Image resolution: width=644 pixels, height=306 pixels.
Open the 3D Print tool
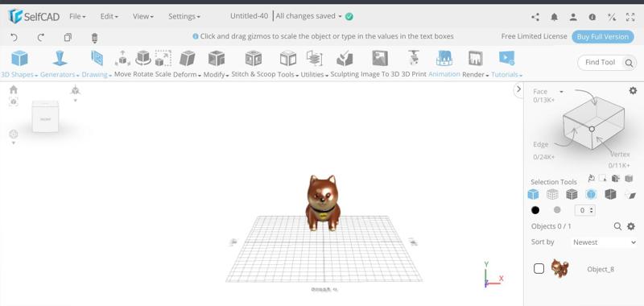pos(414,58)
